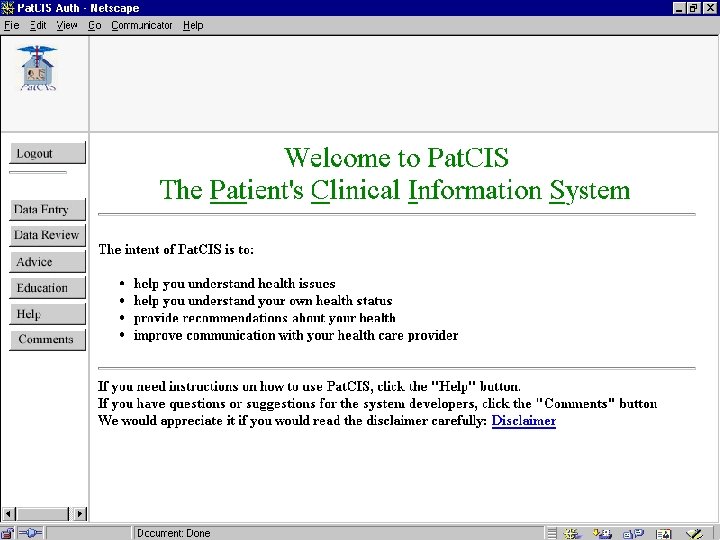Click bullet 'help you understand your own health status'

(263, 301)
